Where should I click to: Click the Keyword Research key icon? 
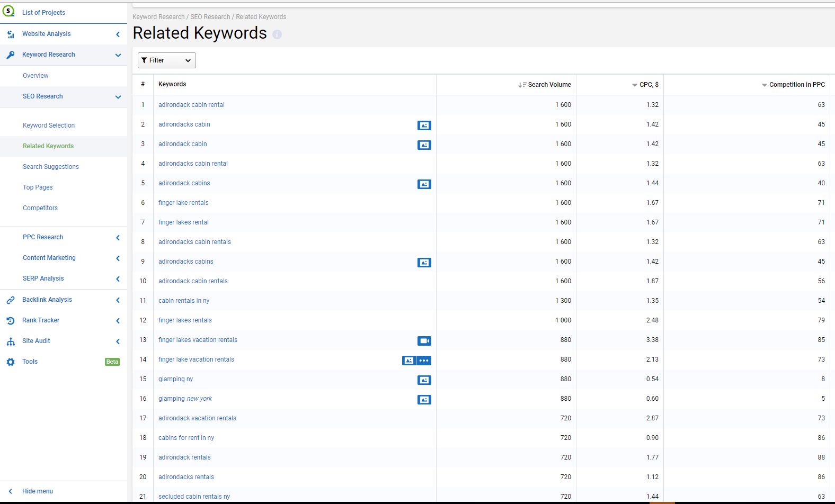pos(11,55)
